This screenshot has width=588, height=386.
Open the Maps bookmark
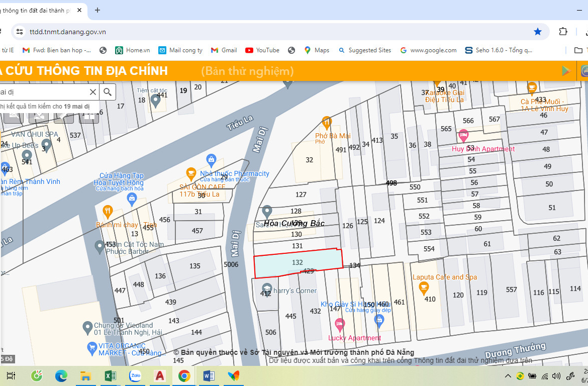point(317,50)
